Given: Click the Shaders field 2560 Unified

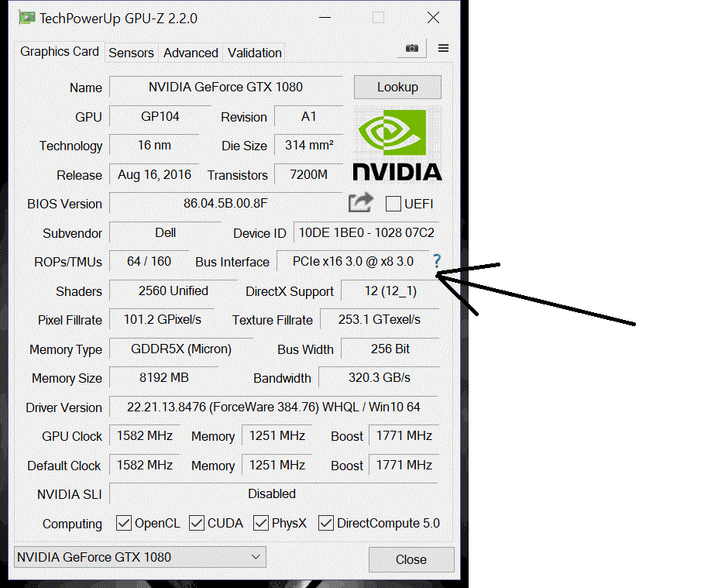Looking at the screenshot, I should pyautogui.click(x=173, y=291).
